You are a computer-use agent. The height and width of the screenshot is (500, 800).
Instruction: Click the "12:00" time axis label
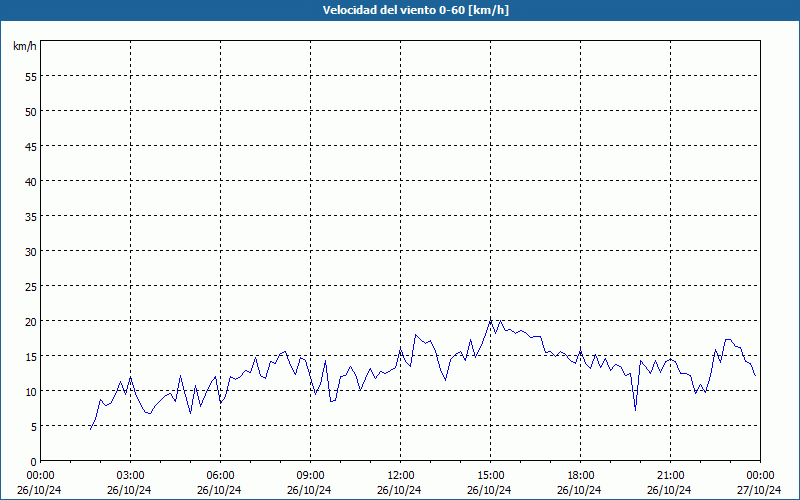401,476
